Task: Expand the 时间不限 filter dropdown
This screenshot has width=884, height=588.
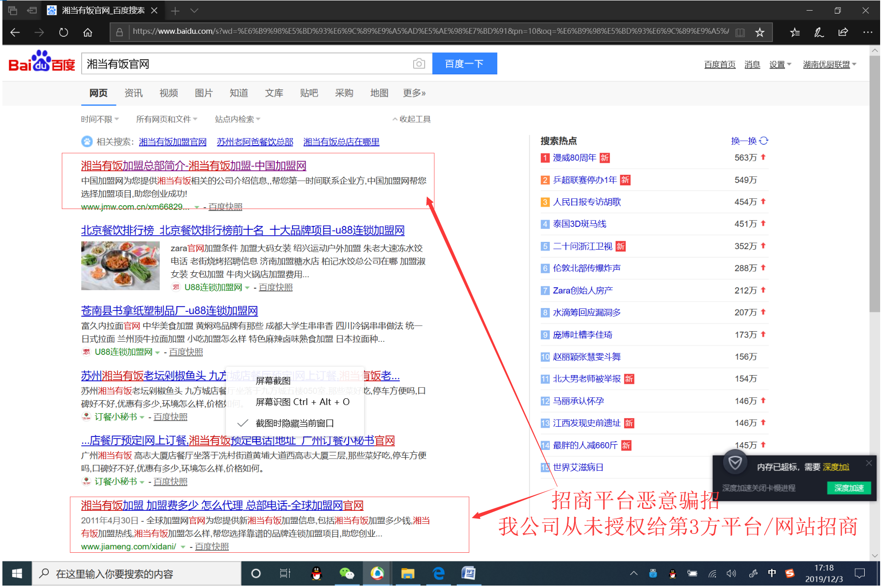Action: (x=99, y=119)
